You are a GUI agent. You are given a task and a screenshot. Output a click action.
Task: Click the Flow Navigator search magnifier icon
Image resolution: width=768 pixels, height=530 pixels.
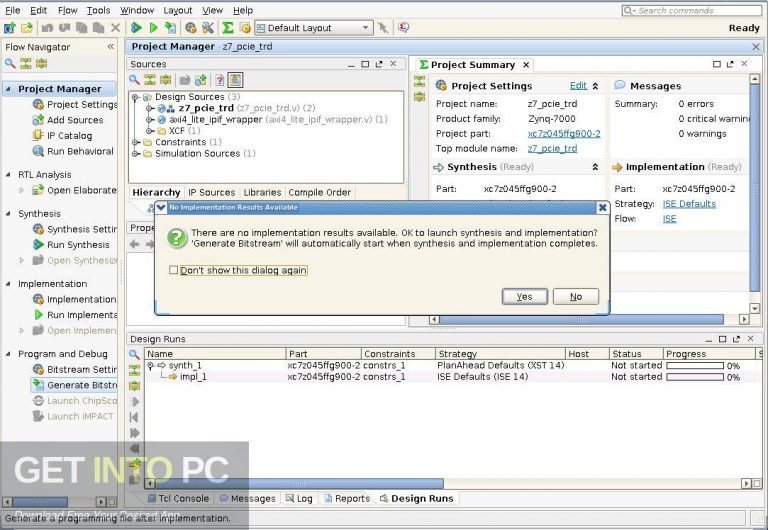(10, 63)
